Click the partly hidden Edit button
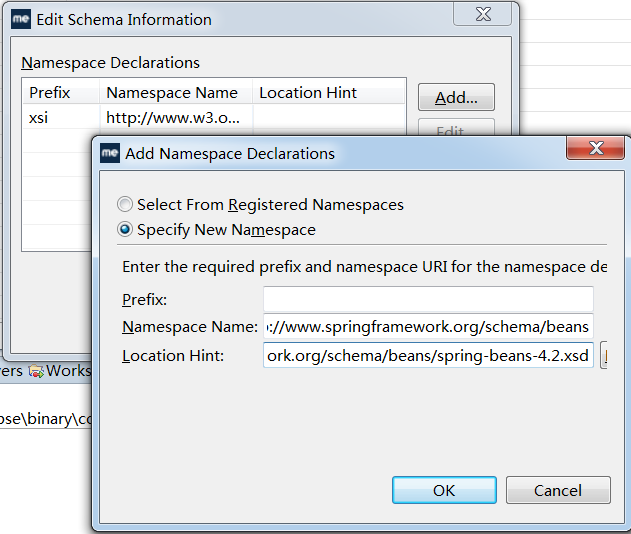The image size is (631, 534). pos(456,128)
